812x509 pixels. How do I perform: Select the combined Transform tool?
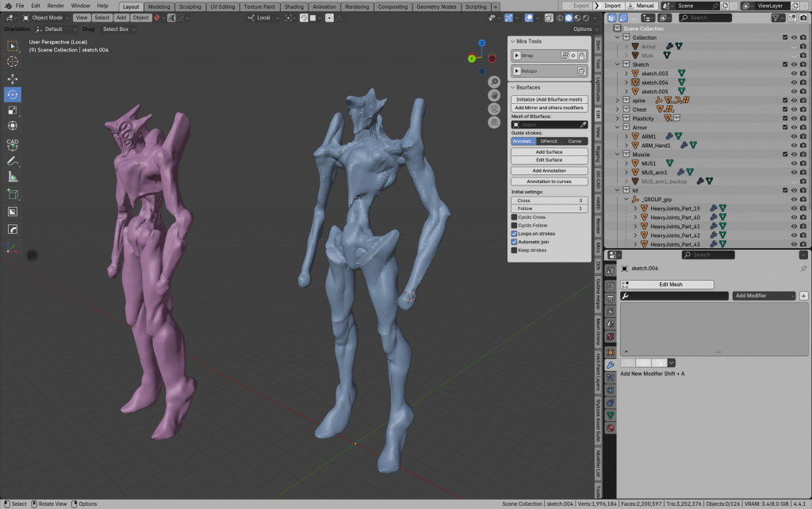pyautogui.click(x=13, y=126)
